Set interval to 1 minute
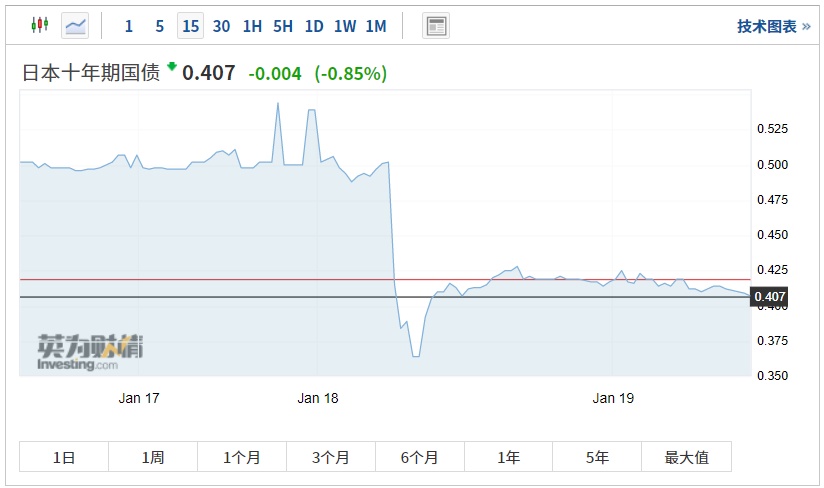Screen dimensions: 824x488 129,27
